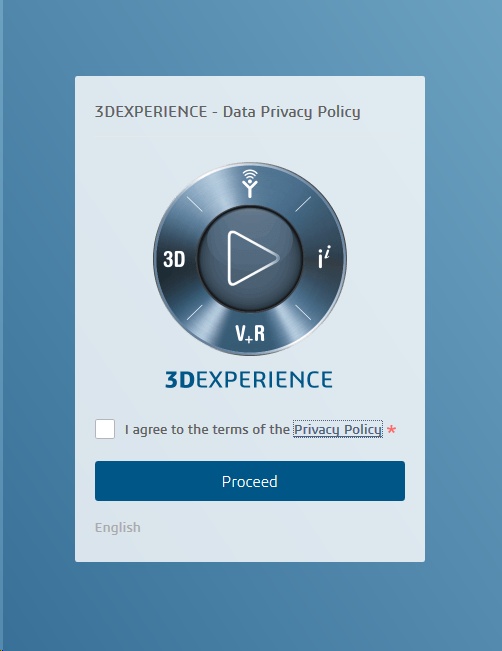Click the 3DEXPERIENCE word in the dialog heading
The height and width of the screenshot is (651, 502).
click(x=151, y=112)
